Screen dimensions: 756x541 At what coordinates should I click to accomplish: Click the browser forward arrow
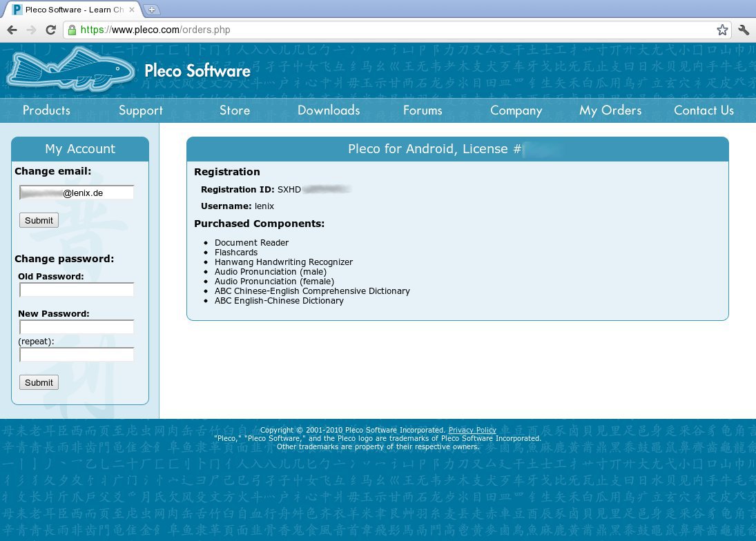(x=31, y=30)
